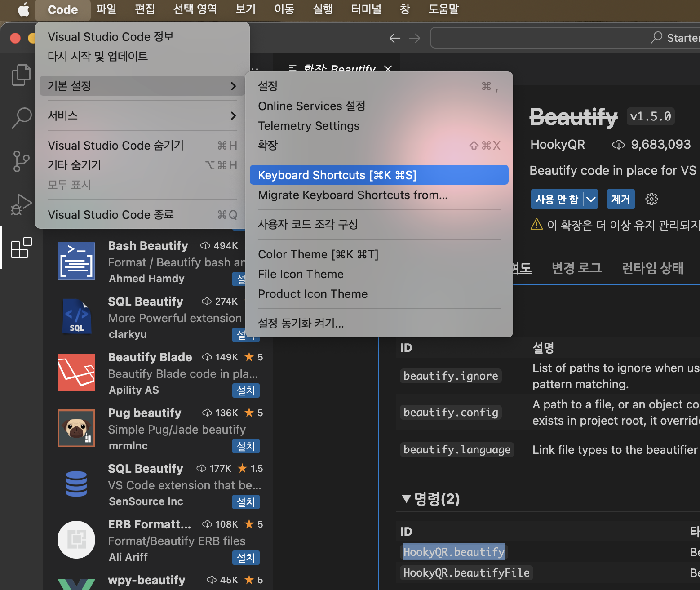Viewport: 700px width, 590px height.
Task: Select Visual Studio Code 정보
Action: [142, 36]
